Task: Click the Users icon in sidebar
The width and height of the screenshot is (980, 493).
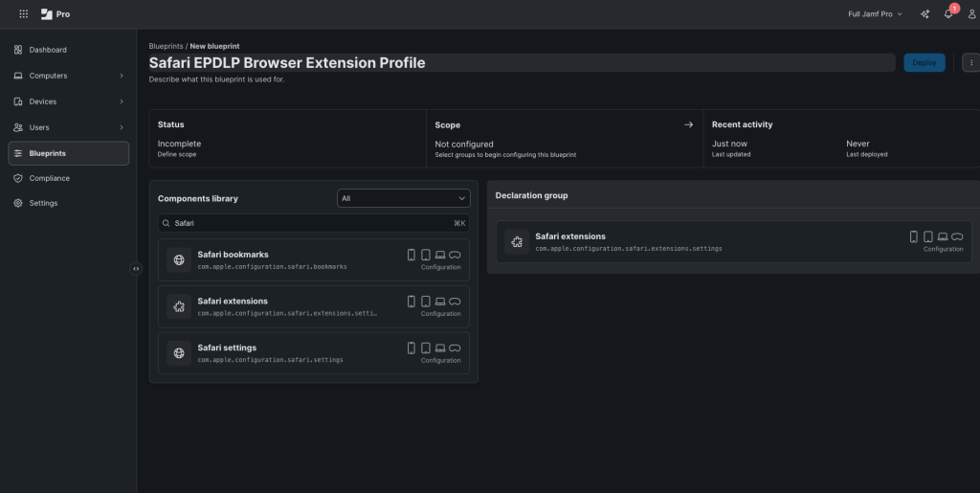Action: click(18, 127)
